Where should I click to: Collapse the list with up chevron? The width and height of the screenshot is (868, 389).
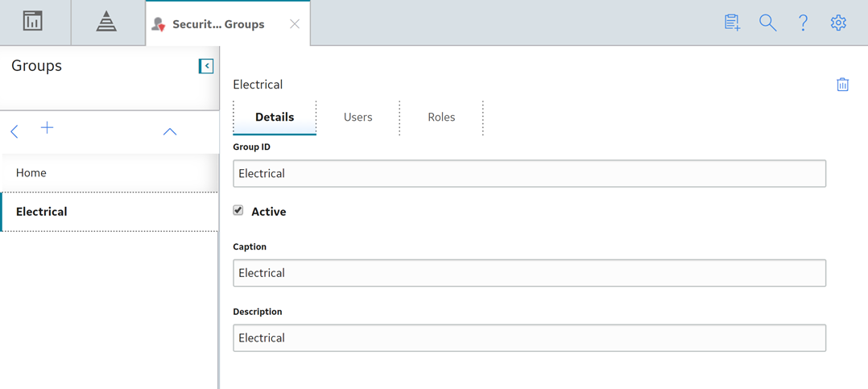170,132
